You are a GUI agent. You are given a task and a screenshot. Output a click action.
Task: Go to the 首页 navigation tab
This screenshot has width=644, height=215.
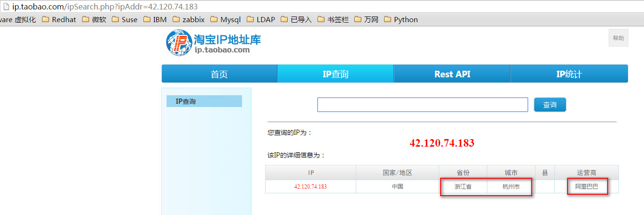[x=219, y=74]
